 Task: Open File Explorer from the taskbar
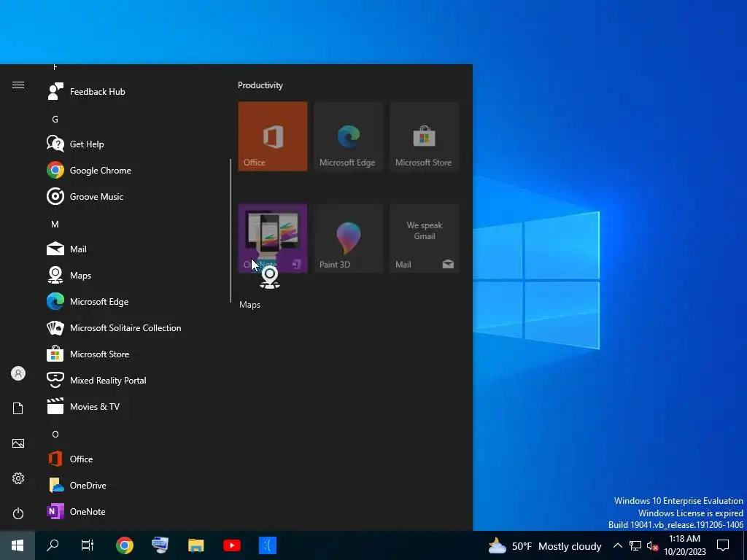tap(196, 545)
